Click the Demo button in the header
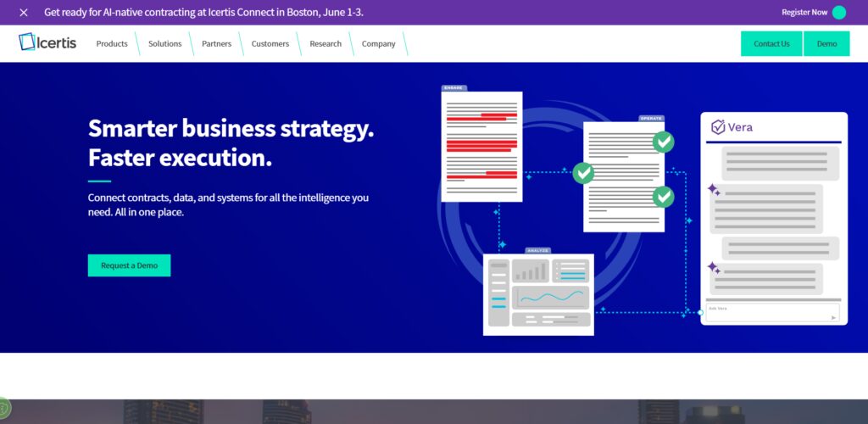 826,44
